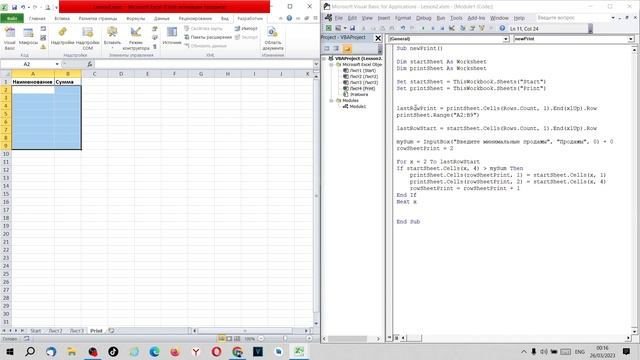Open the Add-Ins menu in VBA editor
The height and width of the screenshot is (360, 640).
click(x=476, y=18)
